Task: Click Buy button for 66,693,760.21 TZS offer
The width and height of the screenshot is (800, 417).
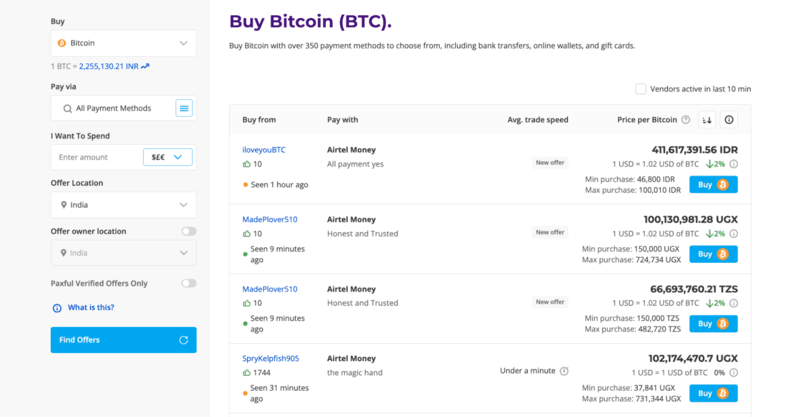Action: (x=713, y=324)
